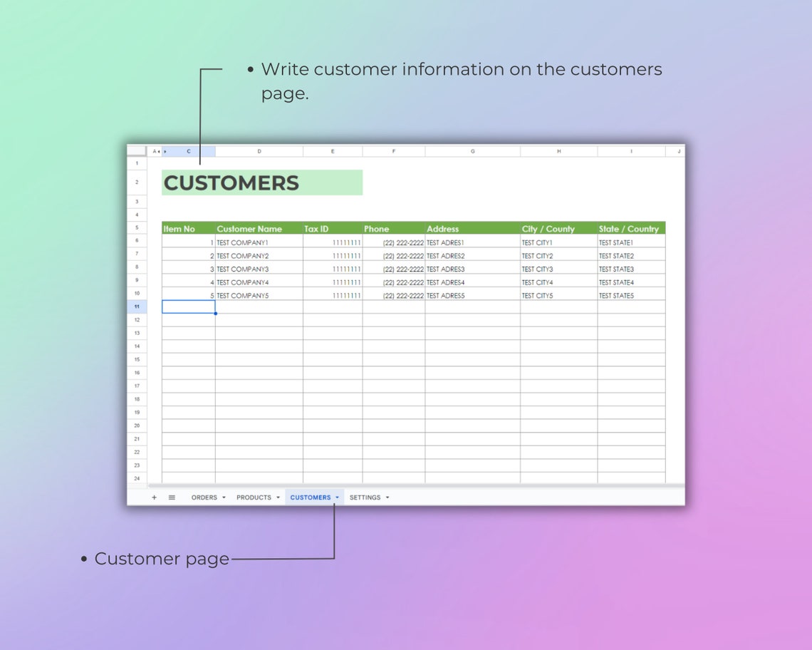Open the SETTINGS tab dropdown arrow
Screen dimensions: 812x650
pyautogui.click(x=387, y=497)
